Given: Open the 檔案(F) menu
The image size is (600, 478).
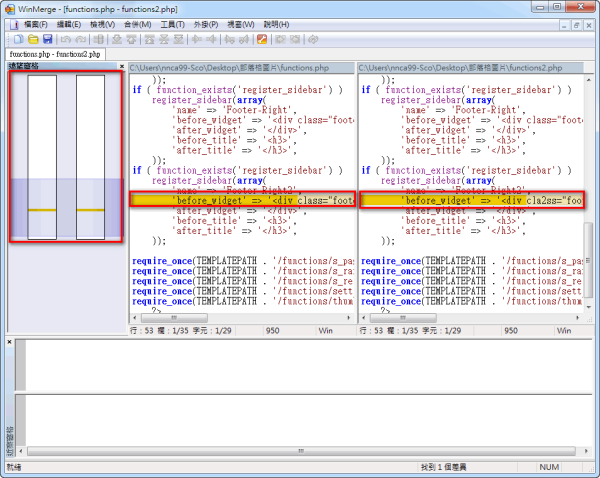Looking at the screenshot, I should pyautogui.click(x=33, y=24).
